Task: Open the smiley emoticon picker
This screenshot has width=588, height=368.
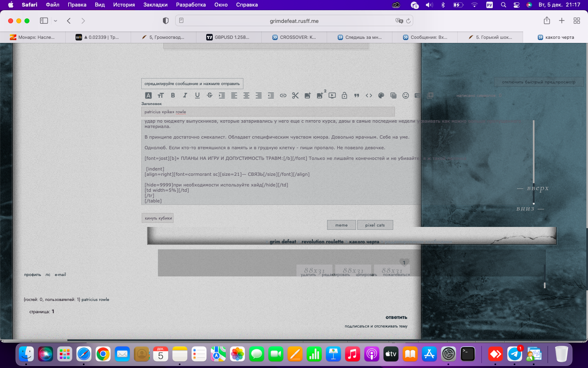Action: (405, 95)
